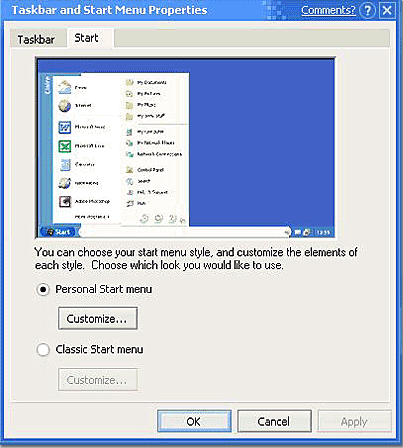Open the Comments? link in the title bar
The height and width of the screenshot is (448, 403).
tap(328, 10)
